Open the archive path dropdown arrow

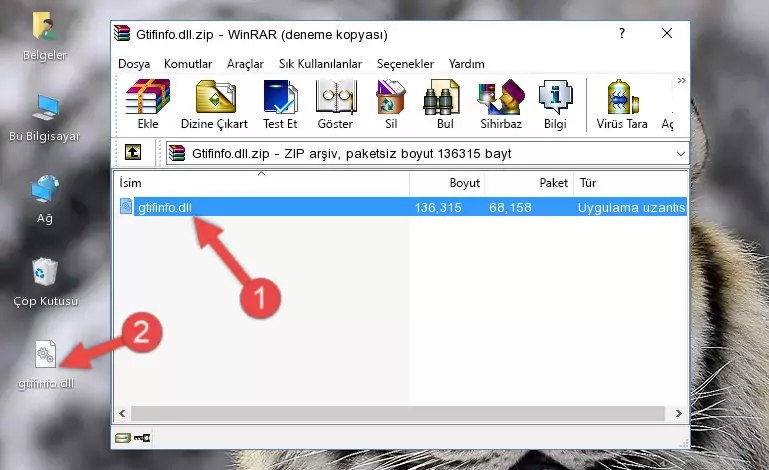point(681,154)
